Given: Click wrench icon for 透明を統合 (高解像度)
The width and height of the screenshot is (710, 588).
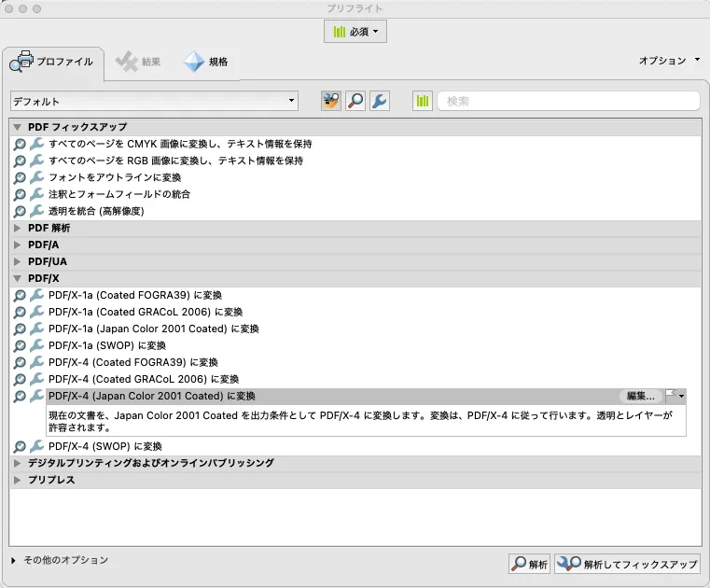Looking at the screenshot, I should [x=36, y=211].
